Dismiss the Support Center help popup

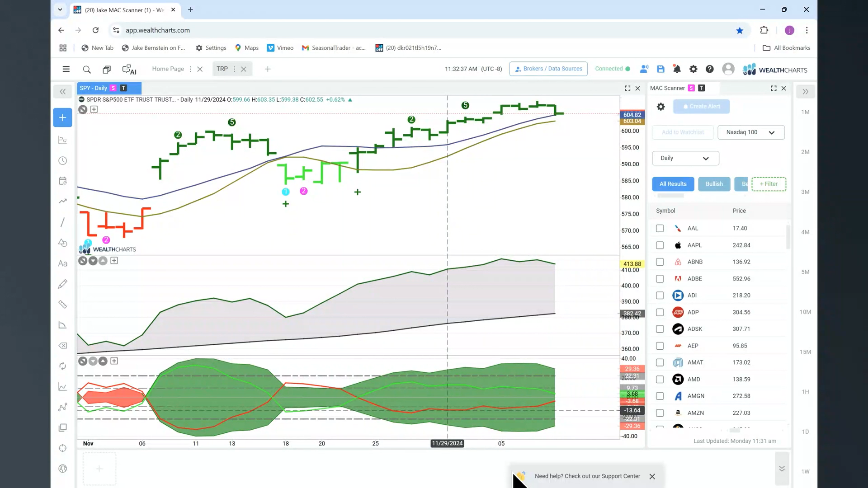652,476
